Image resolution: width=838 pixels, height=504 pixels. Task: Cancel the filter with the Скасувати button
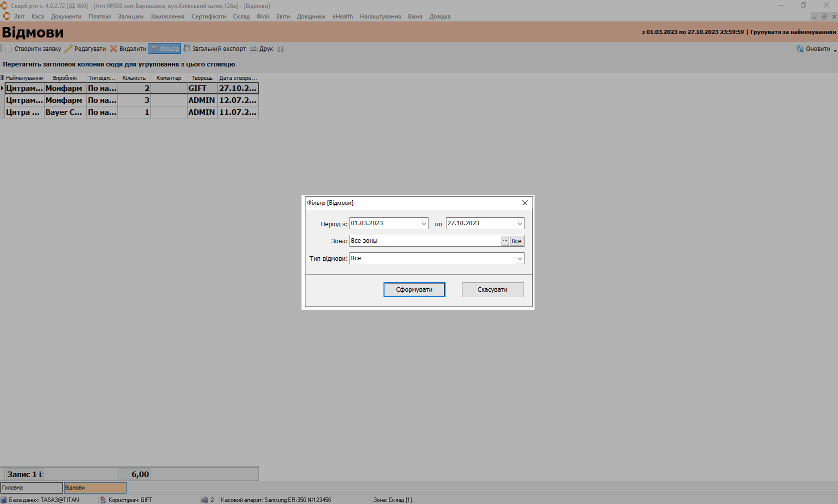click(x=492, y=290)
